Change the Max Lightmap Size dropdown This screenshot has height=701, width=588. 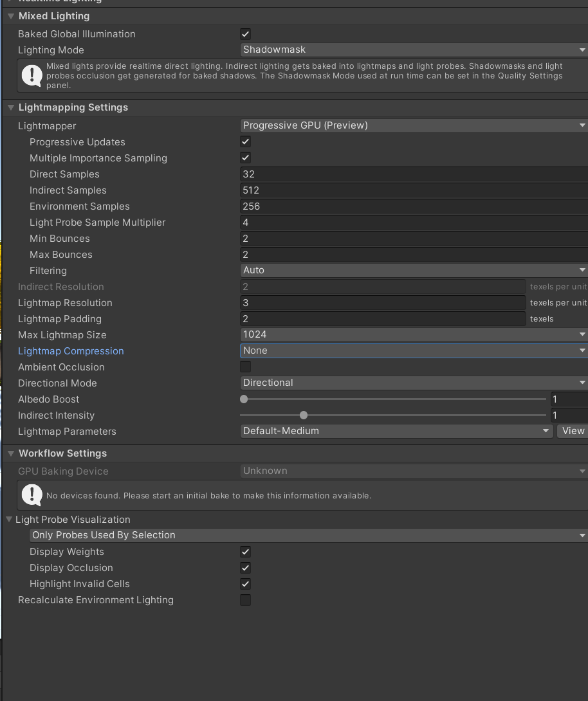[413, 334]
